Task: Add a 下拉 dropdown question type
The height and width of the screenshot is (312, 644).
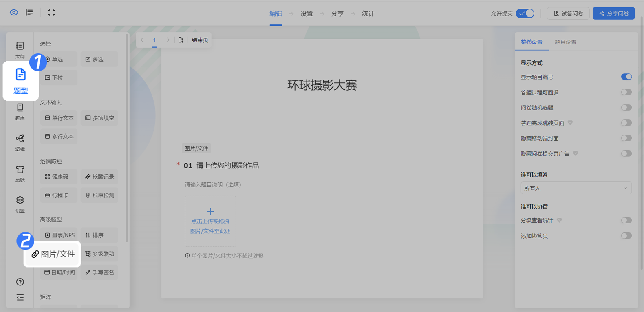Action: (59, 77)
